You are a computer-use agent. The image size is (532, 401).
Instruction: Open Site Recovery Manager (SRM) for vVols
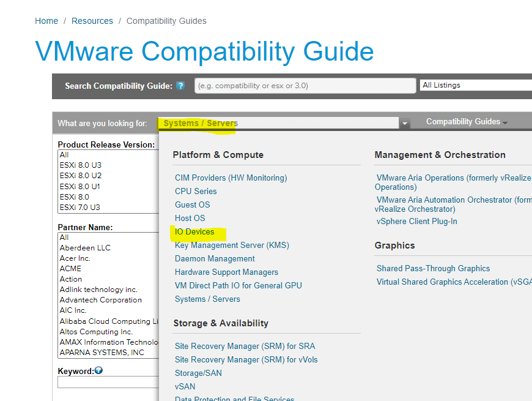point(246,359)
